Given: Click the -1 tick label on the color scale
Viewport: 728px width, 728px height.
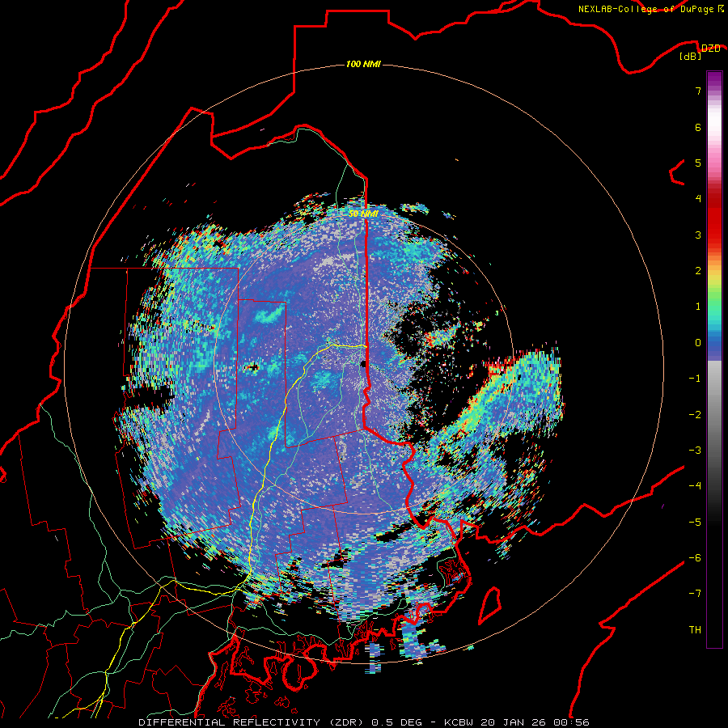Looking at the screenshot, I should click(695, 379).
